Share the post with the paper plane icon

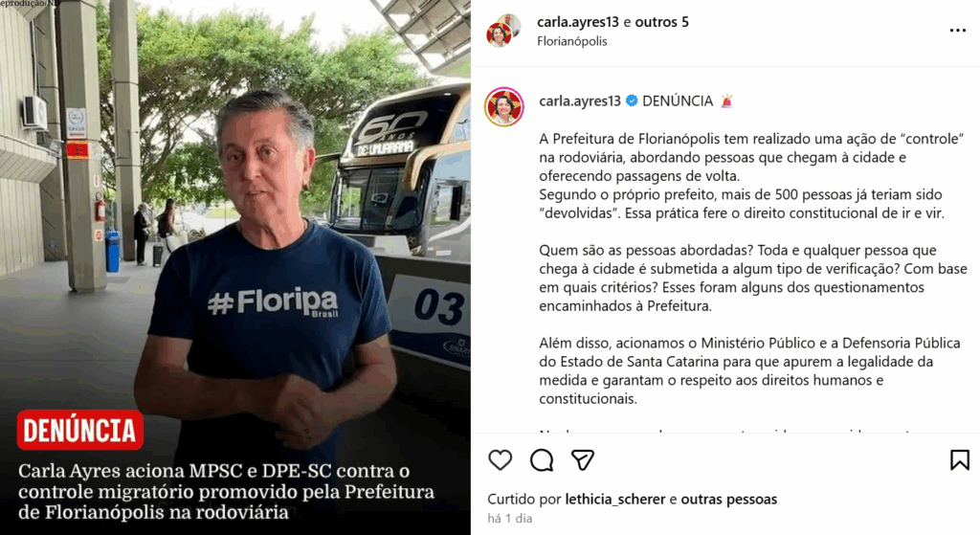583,460
